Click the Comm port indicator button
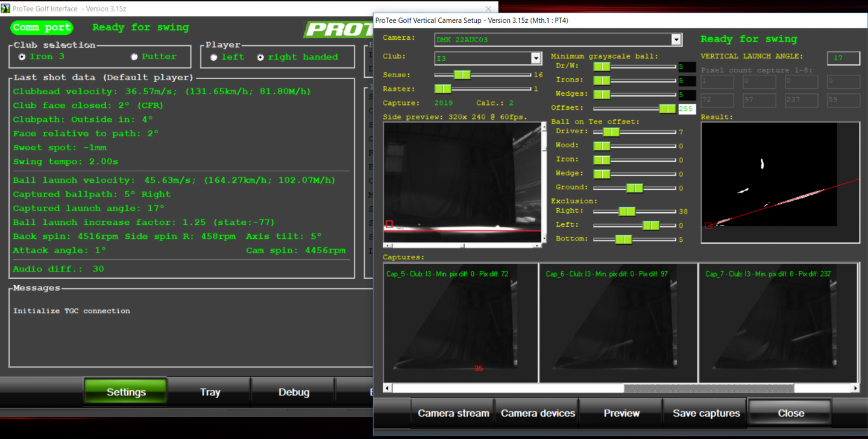This screenshot has width=868, height=439. coord(42,27)
